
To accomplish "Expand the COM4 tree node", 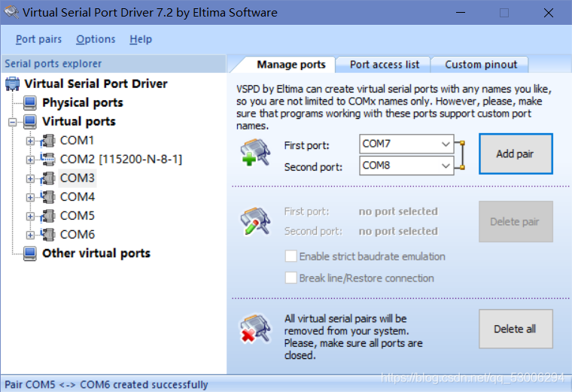I will [x=30, y=198].
